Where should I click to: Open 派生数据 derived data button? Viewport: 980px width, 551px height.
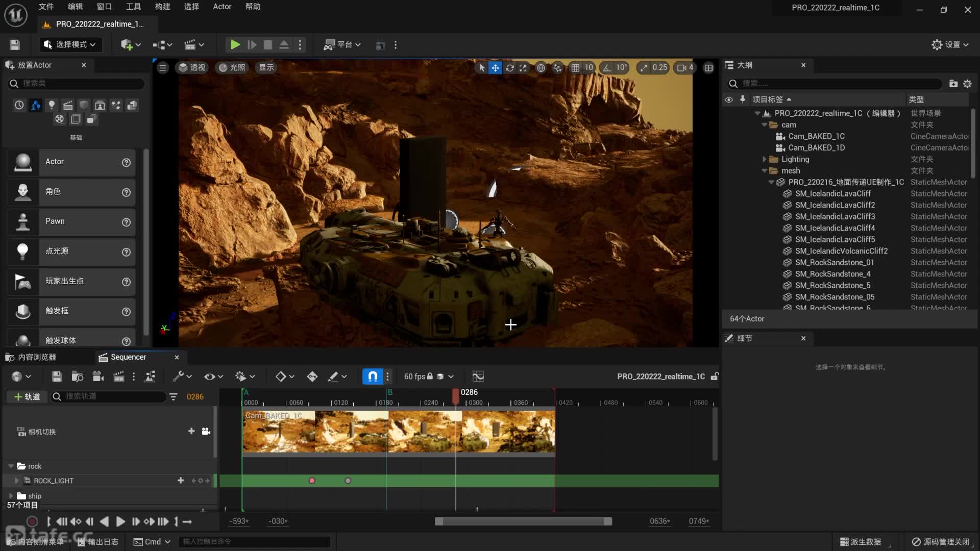pyautogui.click(x=861, y=542)
